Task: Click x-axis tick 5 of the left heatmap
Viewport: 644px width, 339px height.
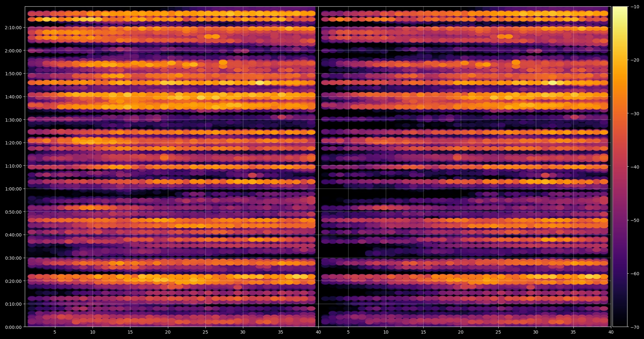Action: click(55, 332)
